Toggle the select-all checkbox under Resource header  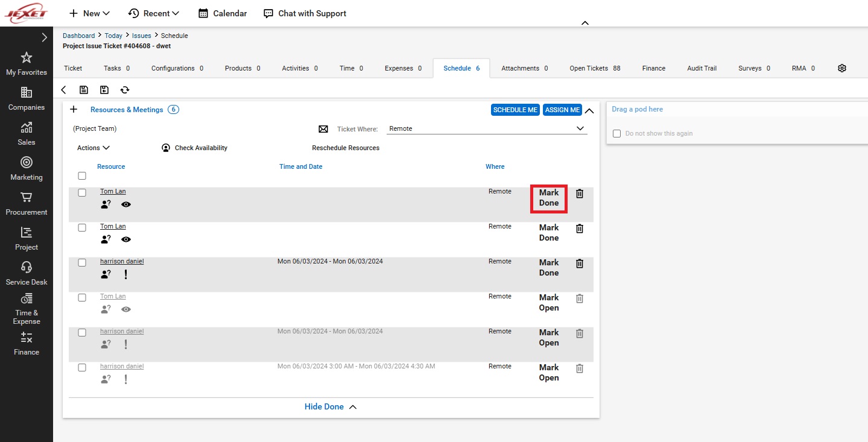coord(82,176)
